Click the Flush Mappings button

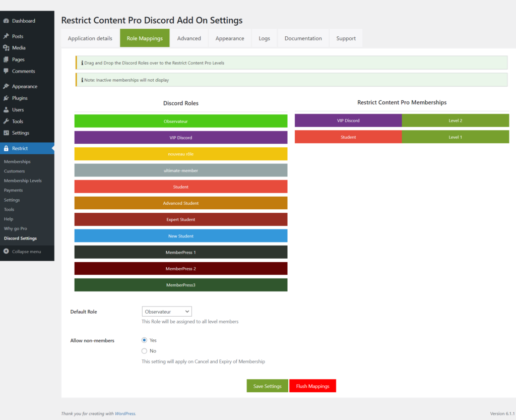tap(312, 386)
